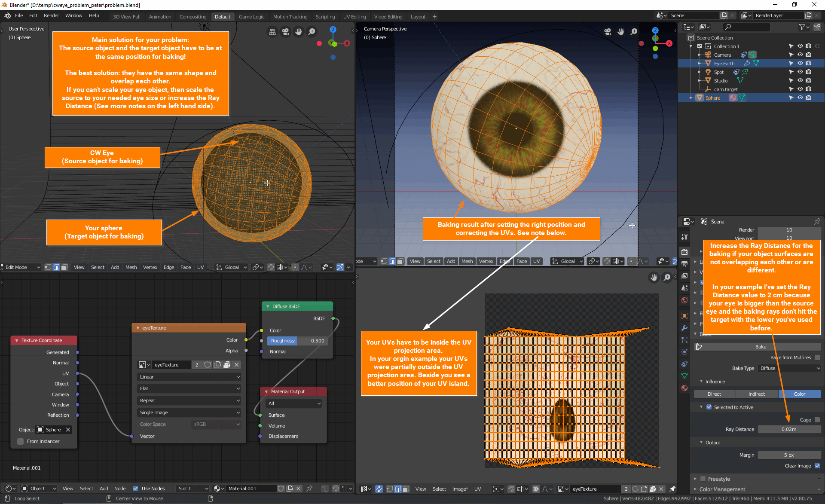Toggle perspective/orthographic grid icon in left viewport
Viewport: 825px width, 504px height.
coord(272,32)
